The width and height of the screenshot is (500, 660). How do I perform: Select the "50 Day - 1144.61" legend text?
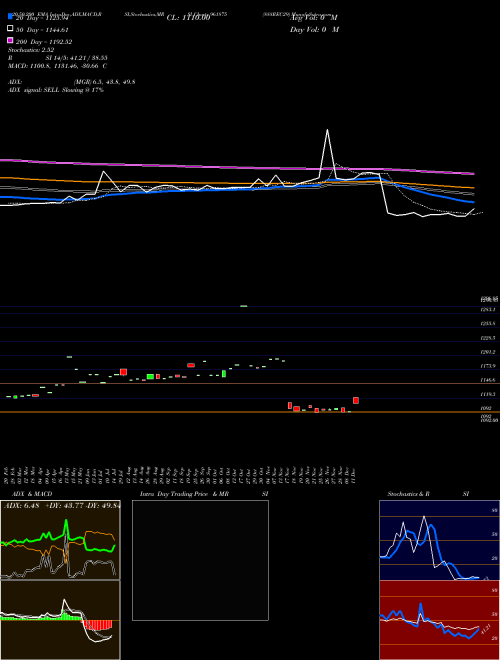(x=42, y=30)
